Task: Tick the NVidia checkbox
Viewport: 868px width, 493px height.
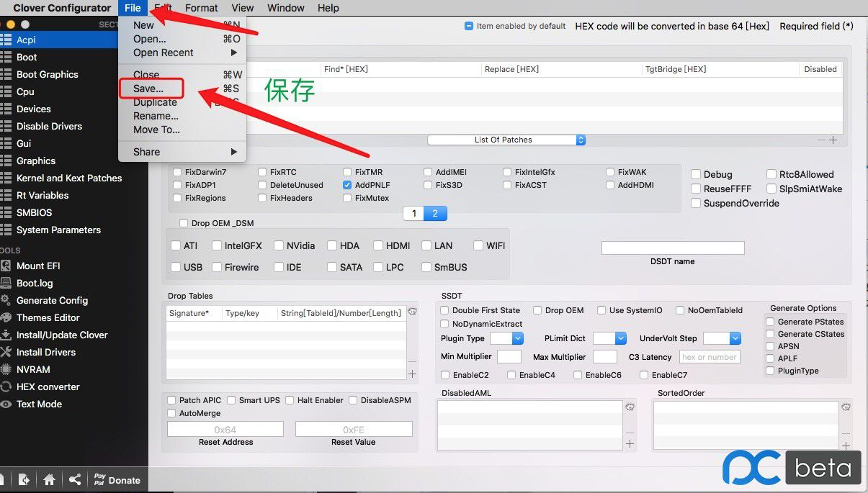Action: coord(278,245)
